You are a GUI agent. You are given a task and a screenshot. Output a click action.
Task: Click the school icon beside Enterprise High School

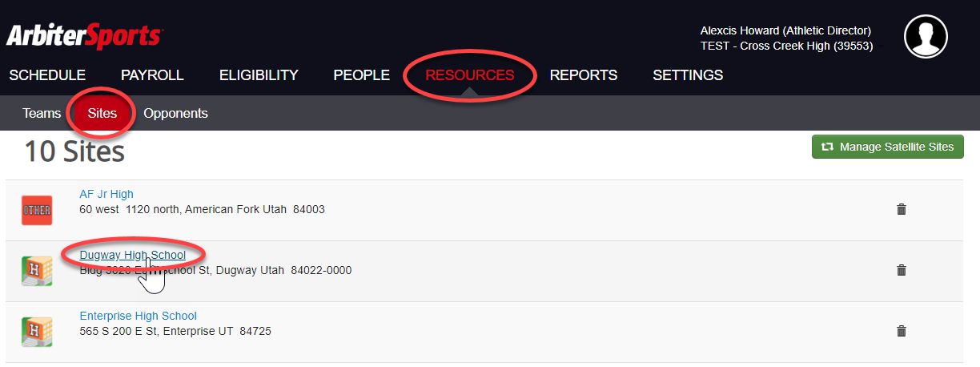37,332
